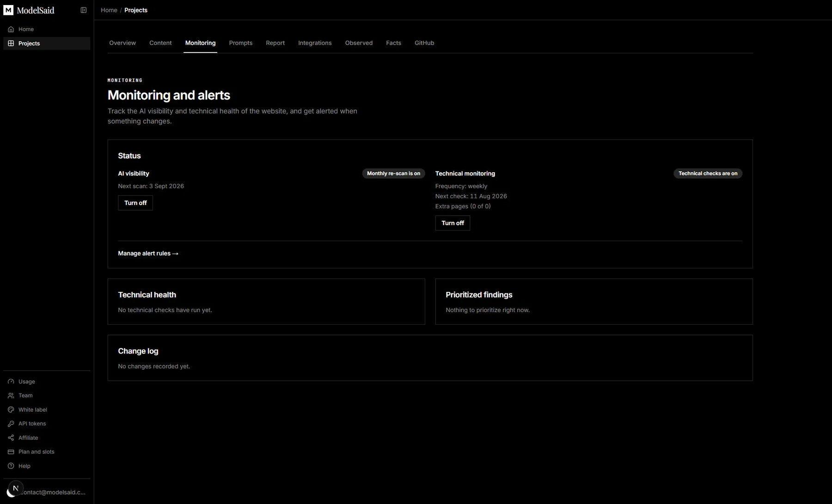
Task: Open the Usage gauge icon
Action: [11, 382]
